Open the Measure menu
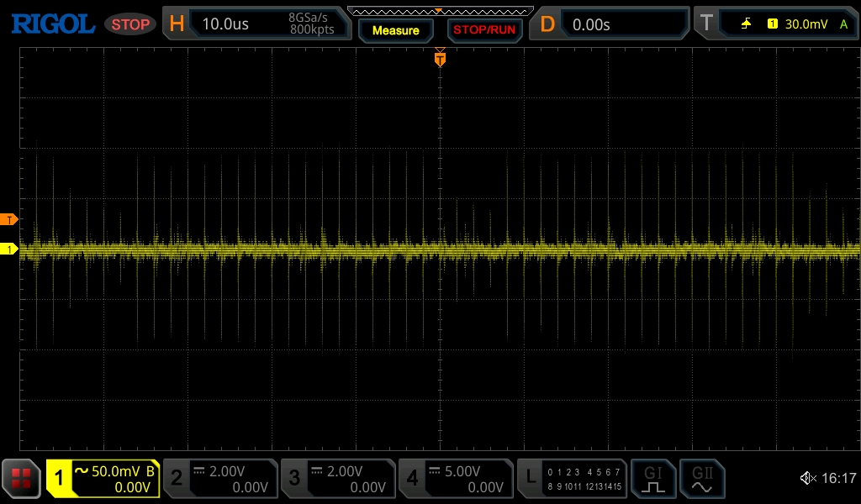861x504 pixels. tap(395, 30)
